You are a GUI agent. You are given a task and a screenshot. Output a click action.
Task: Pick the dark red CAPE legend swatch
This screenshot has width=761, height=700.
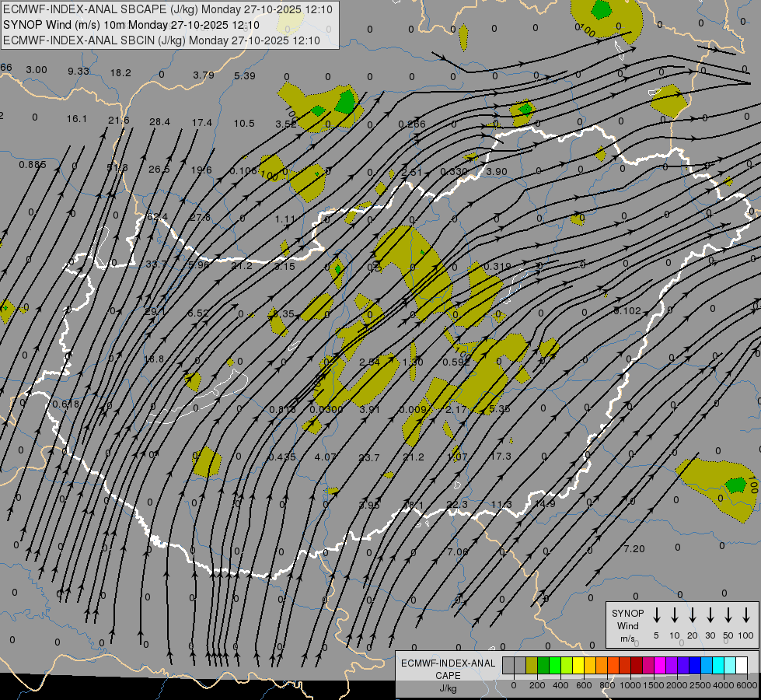click(637, 666)
